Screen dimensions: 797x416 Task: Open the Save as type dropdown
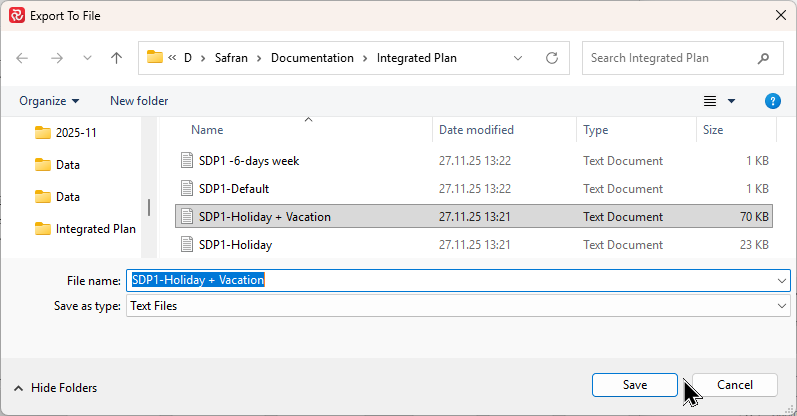click(x=781, y=306)
